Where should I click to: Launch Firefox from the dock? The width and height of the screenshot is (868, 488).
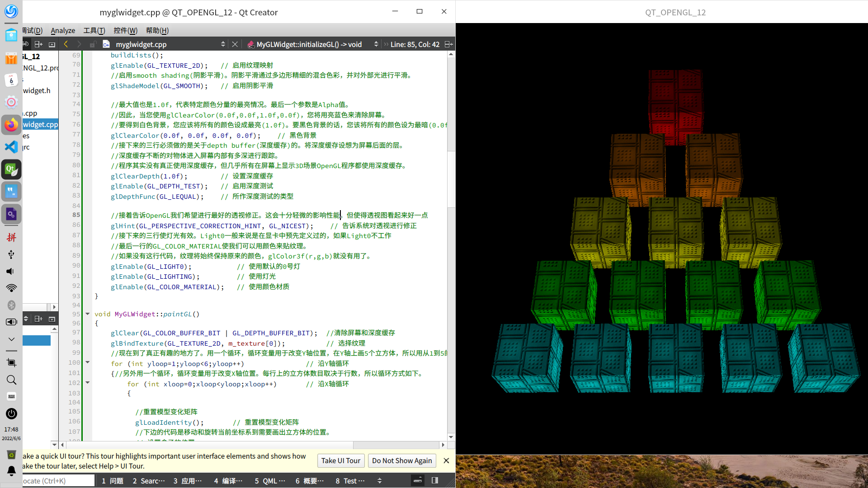(x=11, y=125)
